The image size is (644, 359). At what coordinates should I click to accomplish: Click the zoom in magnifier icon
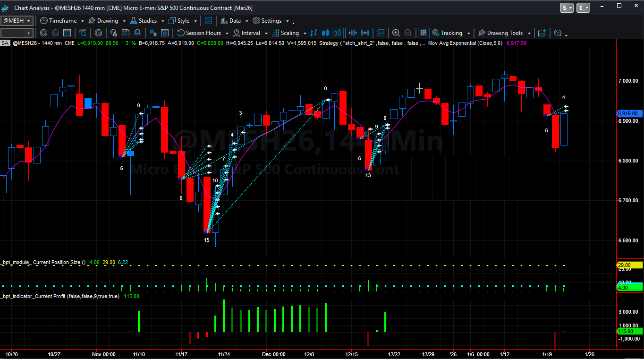pyautogui.click(x=396, y=33)
